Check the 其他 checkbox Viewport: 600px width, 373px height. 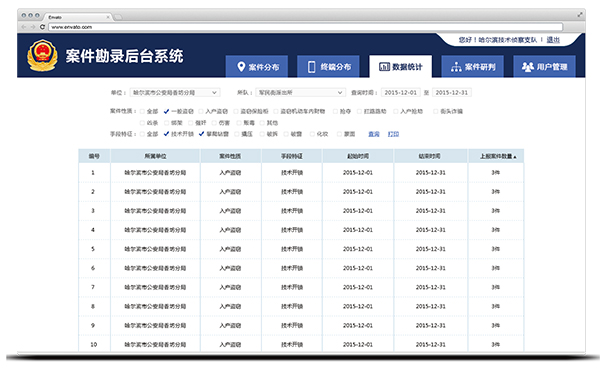coord(262,123)
